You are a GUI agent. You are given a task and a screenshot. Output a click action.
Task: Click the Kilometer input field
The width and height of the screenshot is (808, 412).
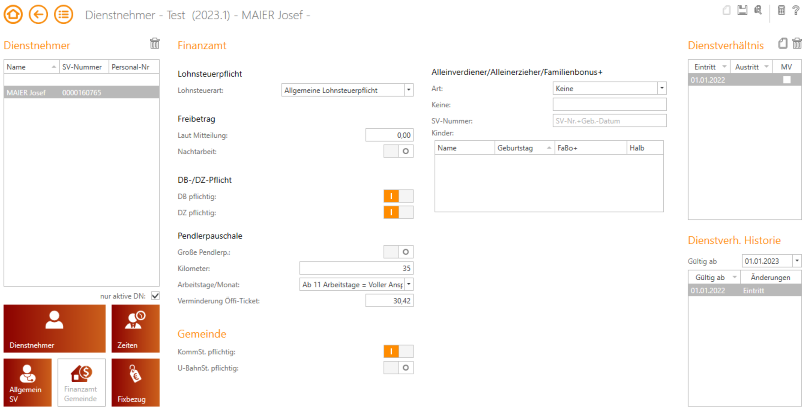[356, 268]
